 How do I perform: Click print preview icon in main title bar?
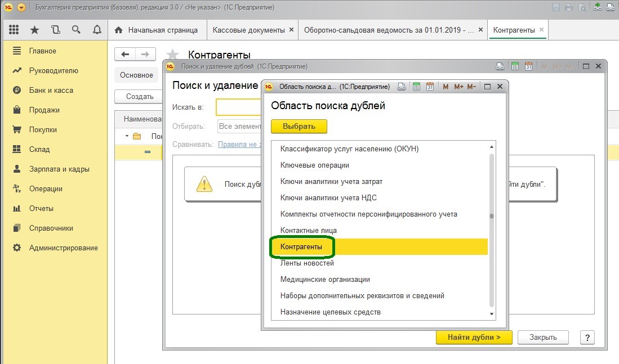click(x=582, y=7)
